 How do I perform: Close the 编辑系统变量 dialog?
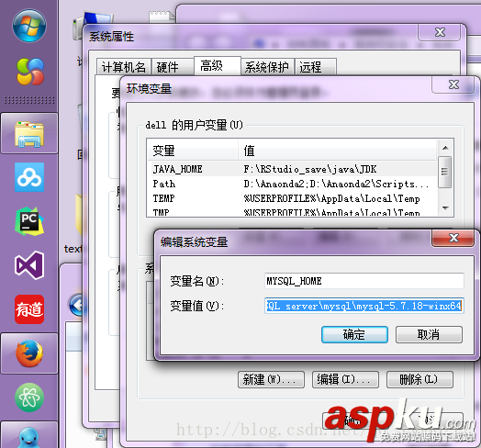[453, 238]
